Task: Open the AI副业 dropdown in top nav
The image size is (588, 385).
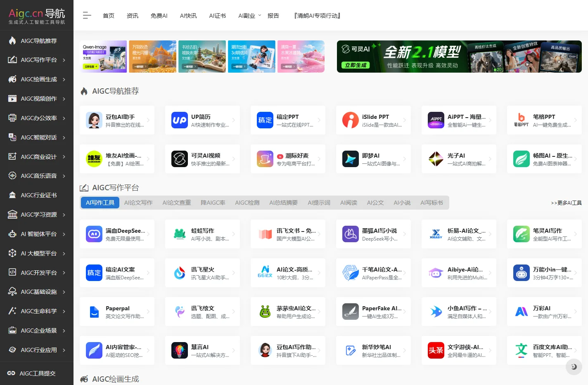Action: (x=249, y=16)
